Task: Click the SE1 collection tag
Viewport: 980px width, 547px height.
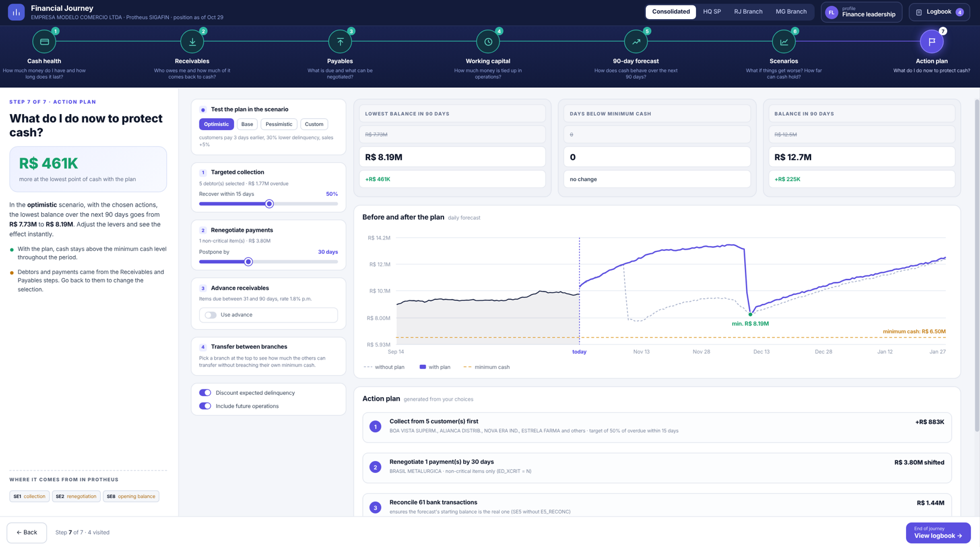Action: 29,496
